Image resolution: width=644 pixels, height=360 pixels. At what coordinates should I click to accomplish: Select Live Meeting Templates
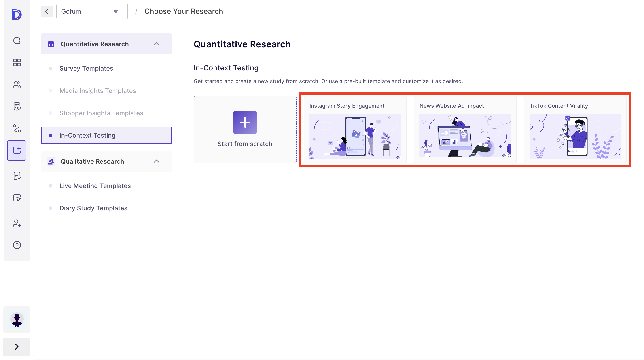(95, 186)
